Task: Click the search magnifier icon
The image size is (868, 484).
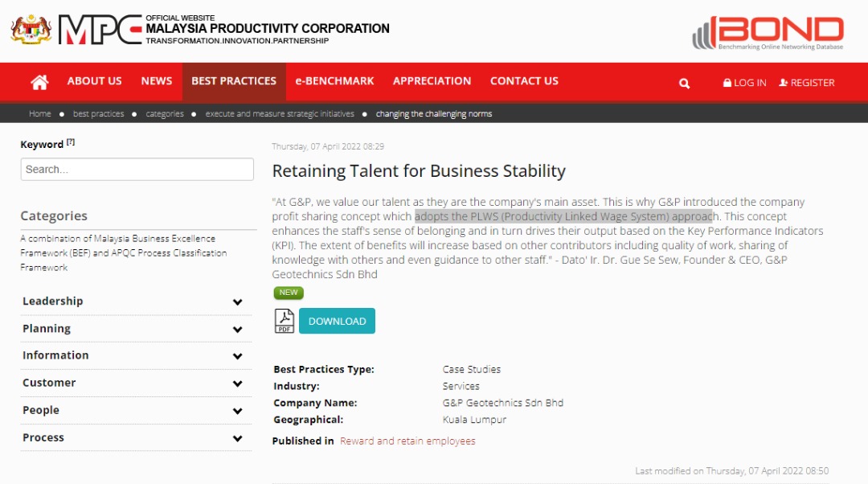Action: [684, 83]
